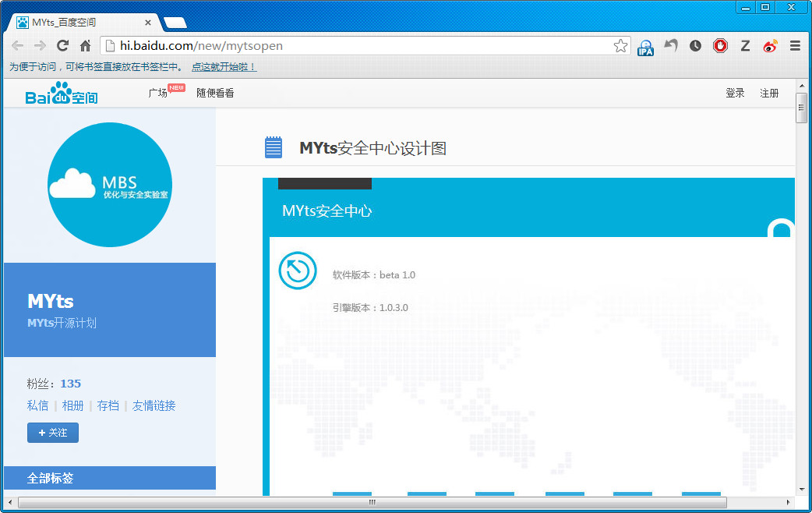Viewport: 812px width, 513px height.
Task: Click the MYts profile name
Action: [50, 301]
